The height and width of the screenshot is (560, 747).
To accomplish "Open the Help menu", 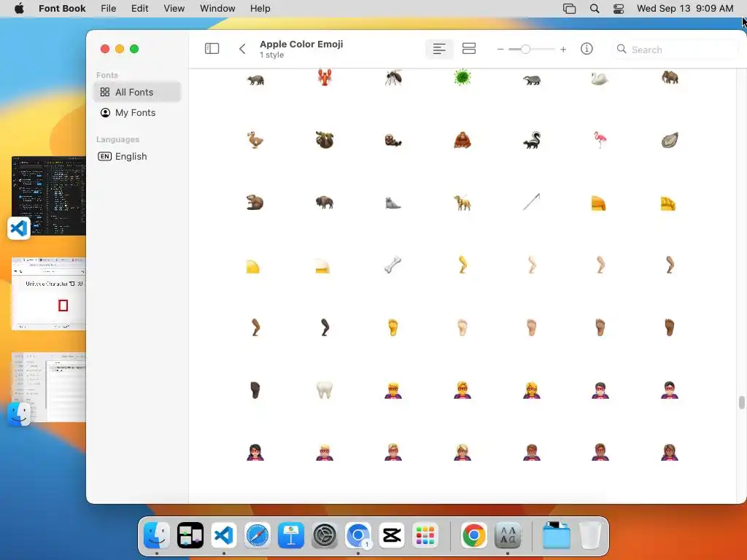I will pos(260,8).
